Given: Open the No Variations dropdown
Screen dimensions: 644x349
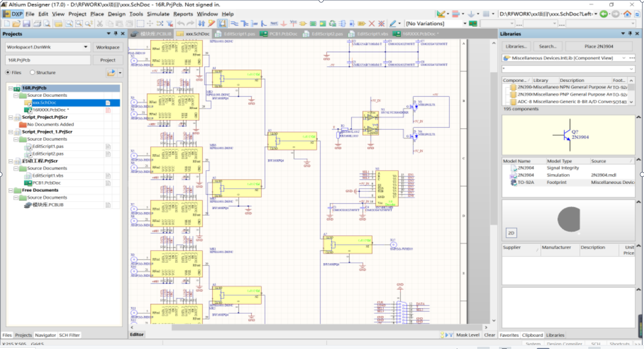Looking at the screenshot, I should tap(465, 23).
